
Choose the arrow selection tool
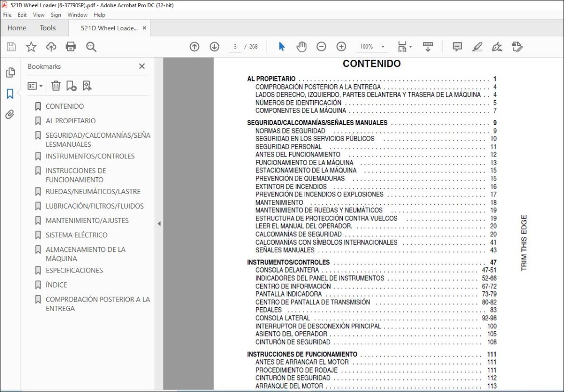coord(282,47)
